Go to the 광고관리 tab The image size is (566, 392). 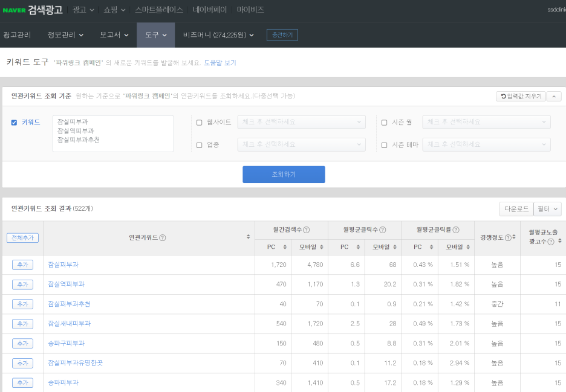point(17,35)
